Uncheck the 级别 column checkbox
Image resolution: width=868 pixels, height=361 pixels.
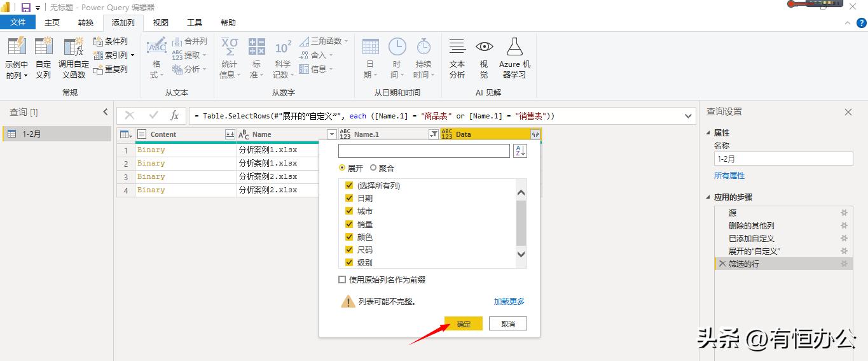348,262
